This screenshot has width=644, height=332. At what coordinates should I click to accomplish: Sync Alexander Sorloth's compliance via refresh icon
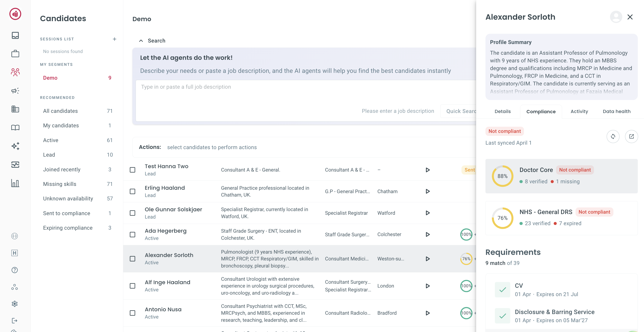click(613, 137)
